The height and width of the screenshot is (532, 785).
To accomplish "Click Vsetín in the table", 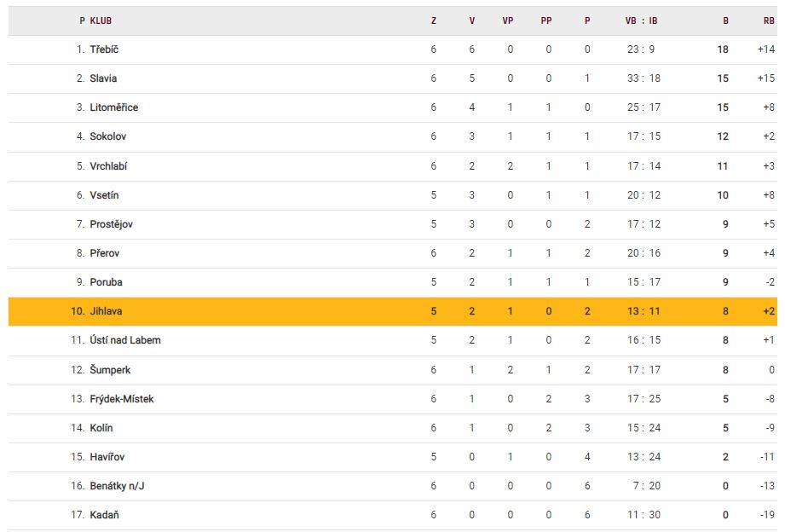I will pyautogui.click(x=104, y=195).
